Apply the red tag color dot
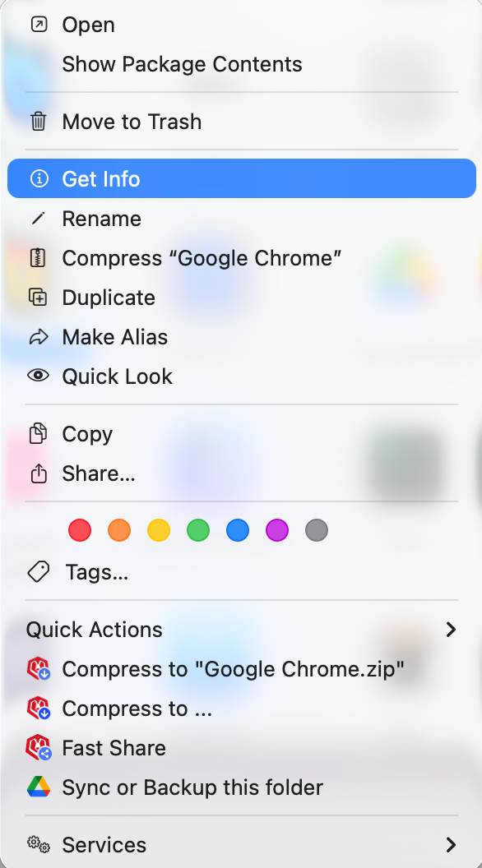Image resolution: width=482 pixels, height=868 pixels. pos(80,530)
